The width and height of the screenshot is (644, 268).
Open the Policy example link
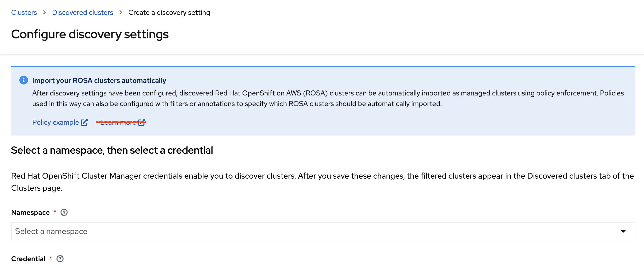55,122
